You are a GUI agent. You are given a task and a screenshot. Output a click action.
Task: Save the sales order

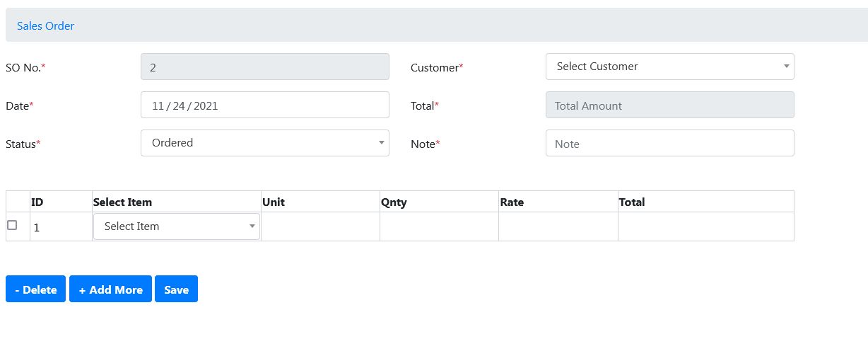[x=176, y=289]
